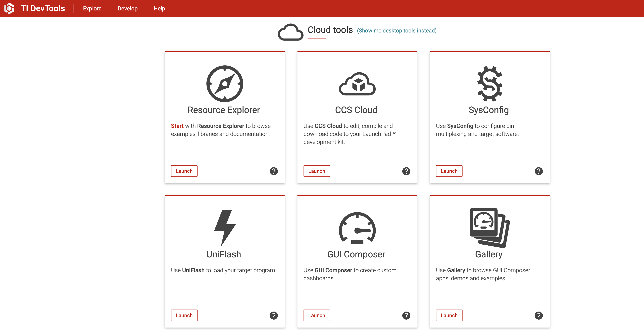Click the SysConfig gear icon
The height and width of the screenshot is (332, 644).
[489, 84]
